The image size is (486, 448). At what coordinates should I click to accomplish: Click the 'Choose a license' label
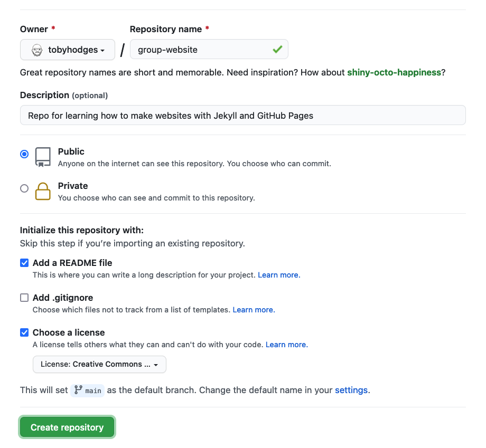coord(69,332)
